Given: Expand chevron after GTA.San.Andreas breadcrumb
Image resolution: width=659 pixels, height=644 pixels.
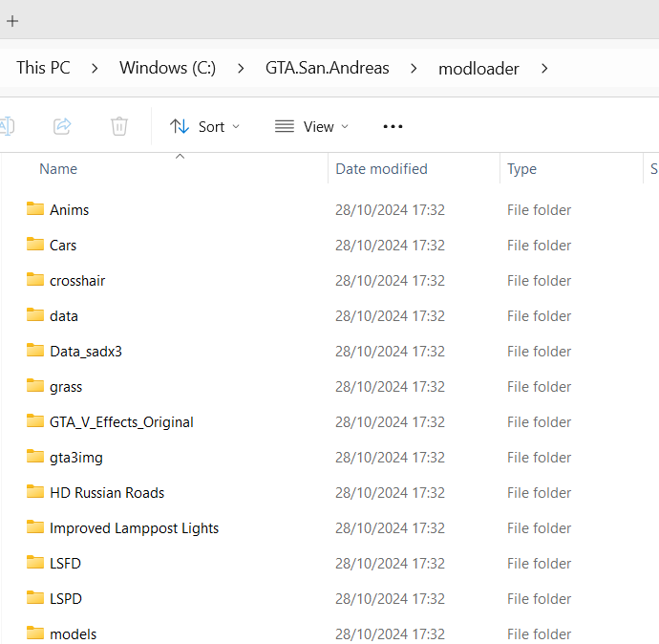Looking at the screenshot, I should click(414, 69).
